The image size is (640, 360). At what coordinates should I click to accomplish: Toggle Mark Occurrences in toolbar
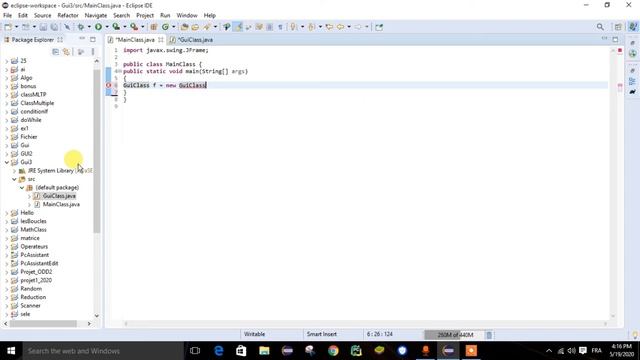[238, 27]
